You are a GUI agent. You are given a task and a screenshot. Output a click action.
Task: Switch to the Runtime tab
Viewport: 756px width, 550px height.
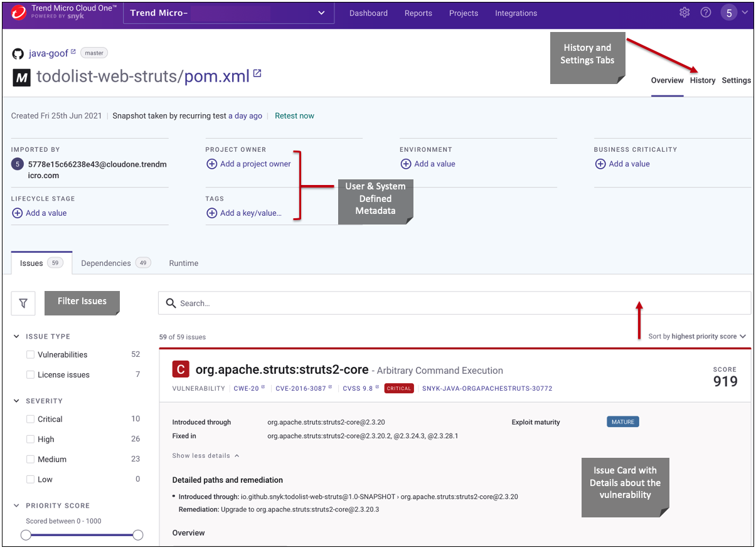click(184, 263)
